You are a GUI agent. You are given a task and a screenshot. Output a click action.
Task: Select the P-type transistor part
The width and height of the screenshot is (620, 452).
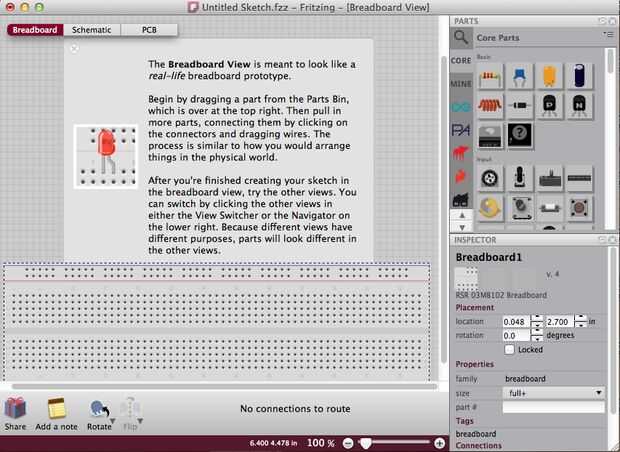[549, 106]
